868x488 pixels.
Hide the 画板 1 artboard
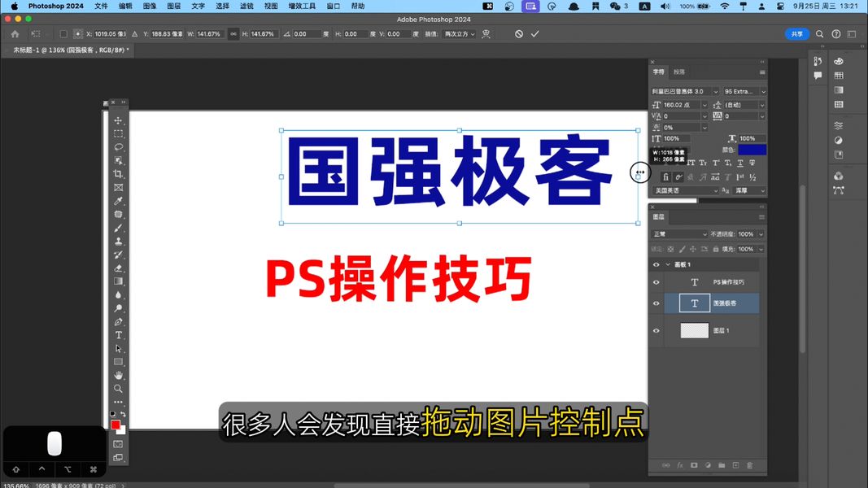[656, 264]
